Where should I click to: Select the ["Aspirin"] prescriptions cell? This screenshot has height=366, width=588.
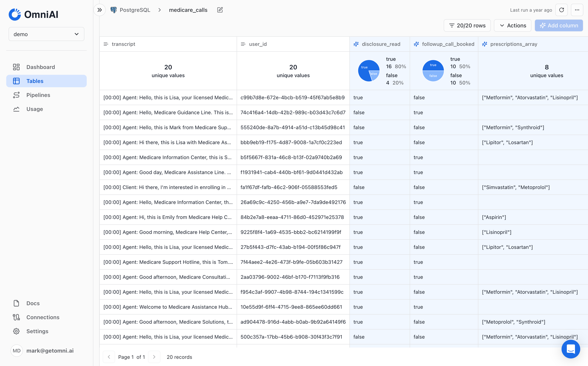click(494, 217)
